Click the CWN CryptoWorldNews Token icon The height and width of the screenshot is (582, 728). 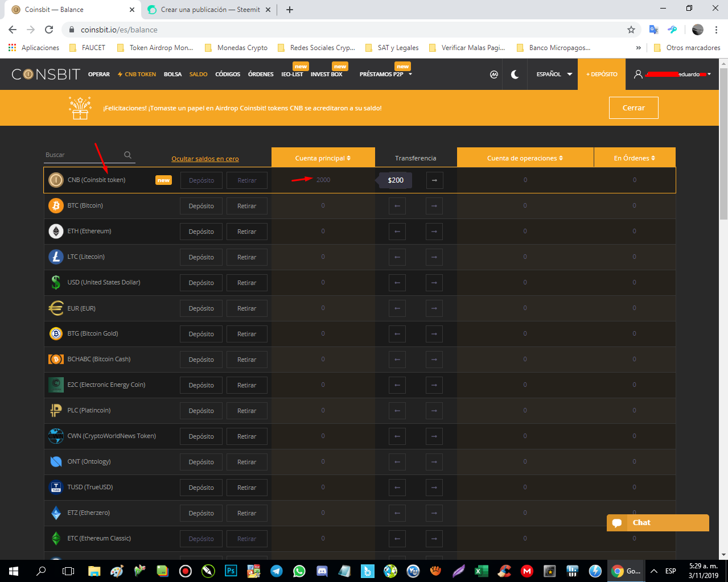click(56, 436)
